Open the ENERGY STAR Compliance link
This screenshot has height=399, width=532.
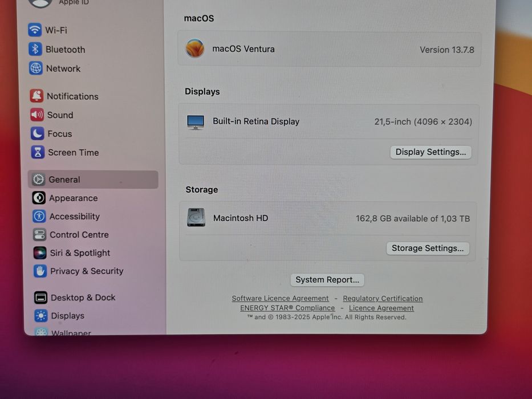[x=287, y=308]
